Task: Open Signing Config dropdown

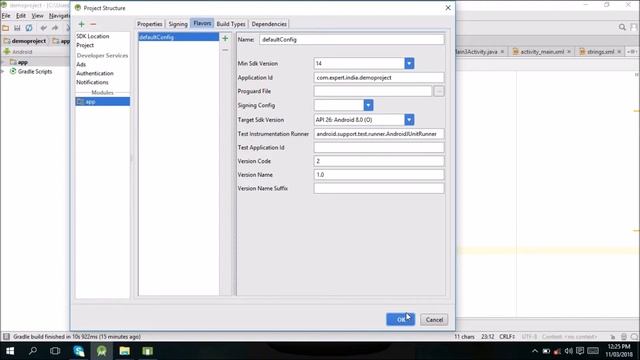Action: (368, 105)
